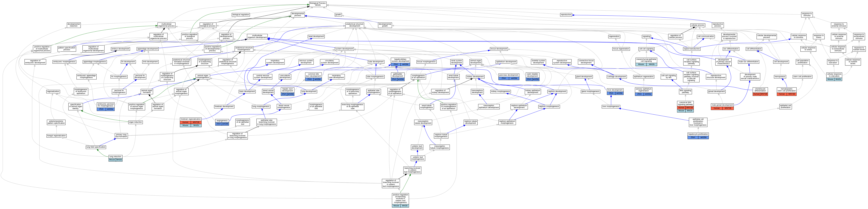Click the 'mesonephric tubule morphogenesis' node

(440, 147)
